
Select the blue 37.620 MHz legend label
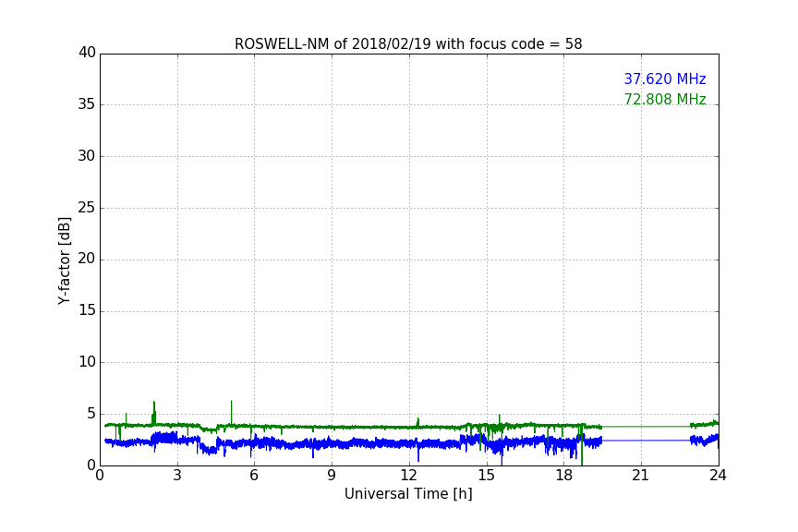665,79
